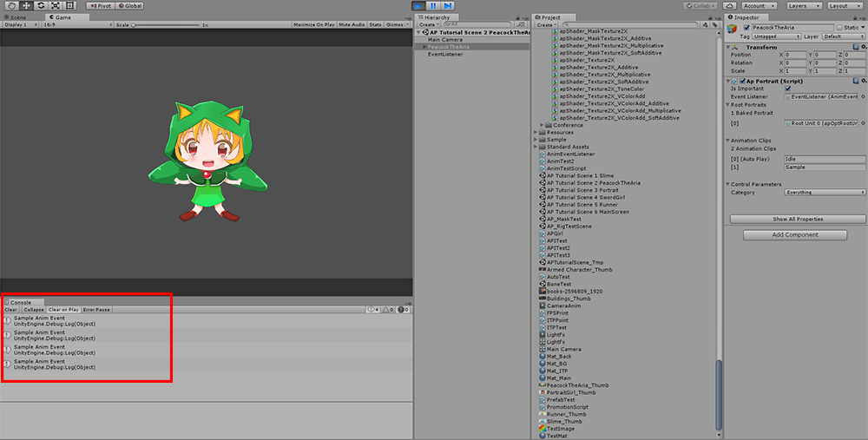
Task: Toggle the Static checkbox
Action: click(x=839, y=28)
